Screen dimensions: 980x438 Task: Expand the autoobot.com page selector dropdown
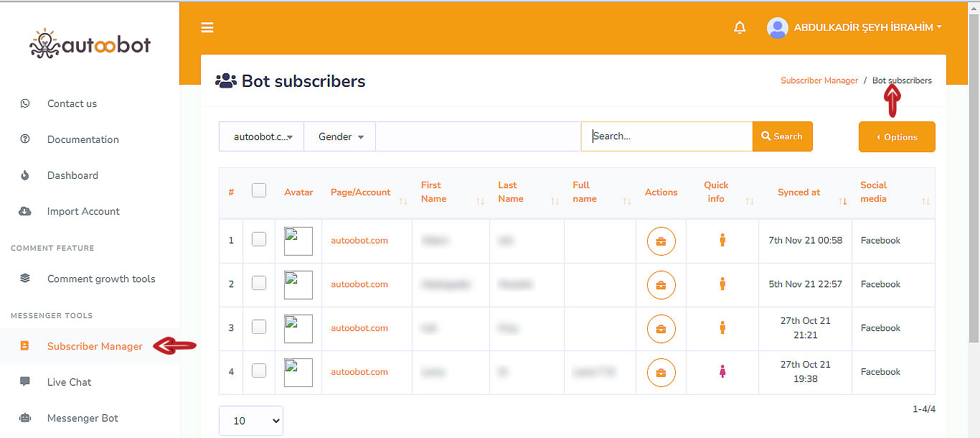(x=262, y=136)
